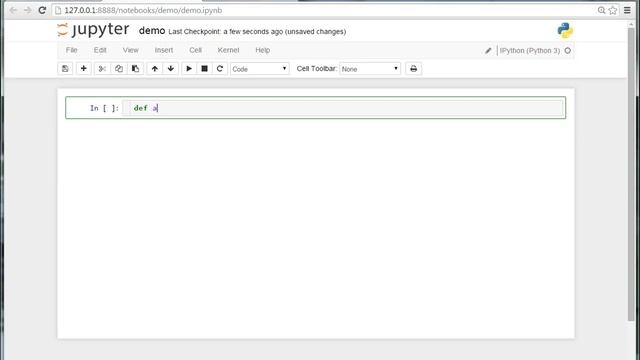The width and height of the screenshot is (640, 360).
Task: Click the In [ ]: cell prompt
Action: pyautogui.click(x=104, y=108)
